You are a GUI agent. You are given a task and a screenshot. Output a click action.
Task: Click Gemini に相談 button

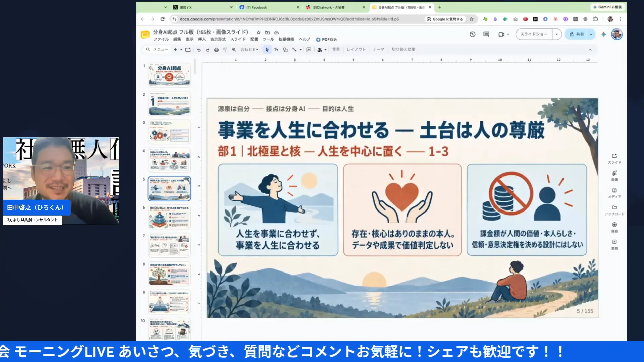[x=607, y=7]
